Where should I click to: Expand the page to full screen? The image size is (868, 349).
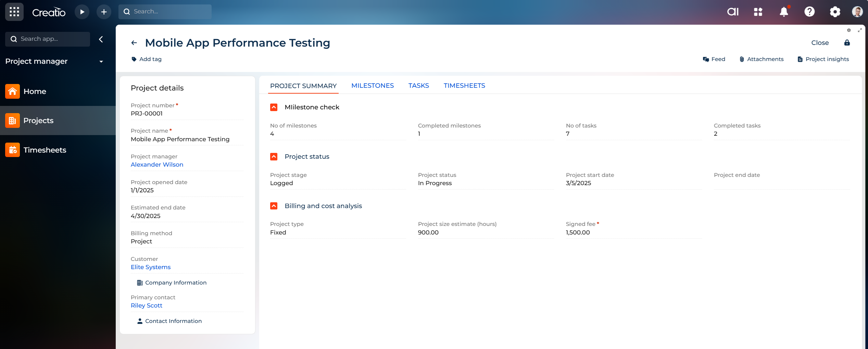860,30
